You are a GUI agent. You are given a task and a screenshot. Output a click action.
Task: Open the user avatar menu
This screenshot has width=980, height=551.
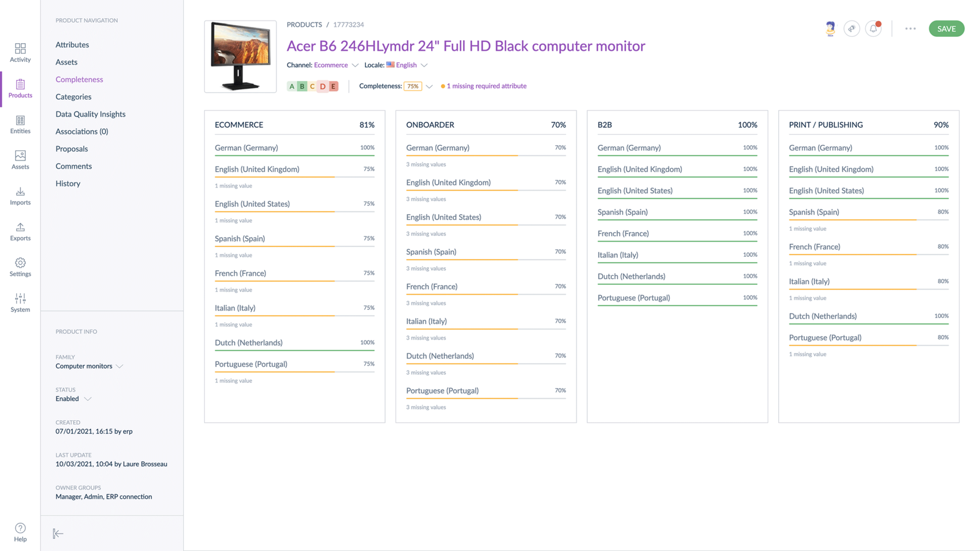pyautogui.click(x=830, y=28)
